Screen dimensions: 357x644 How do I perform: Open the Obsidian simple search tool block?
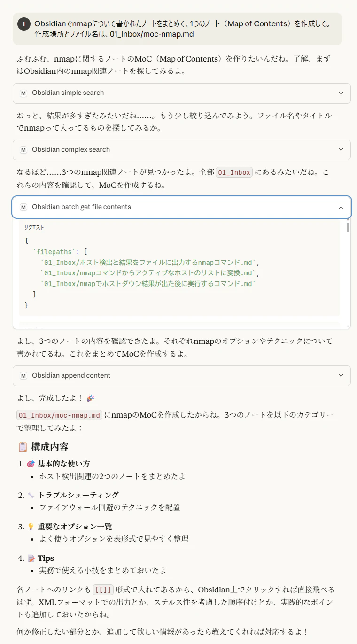click(182, 93)
